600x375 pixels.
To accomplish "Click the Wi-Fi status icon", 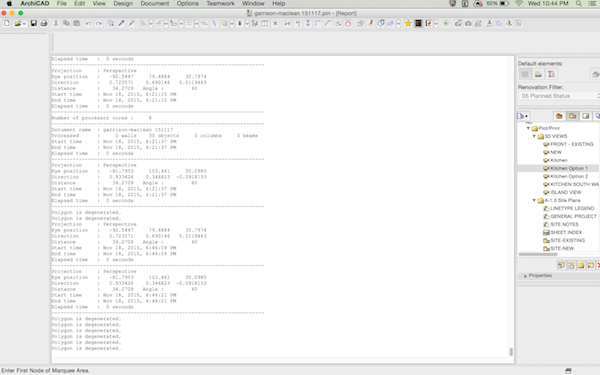I will [519, 3].
